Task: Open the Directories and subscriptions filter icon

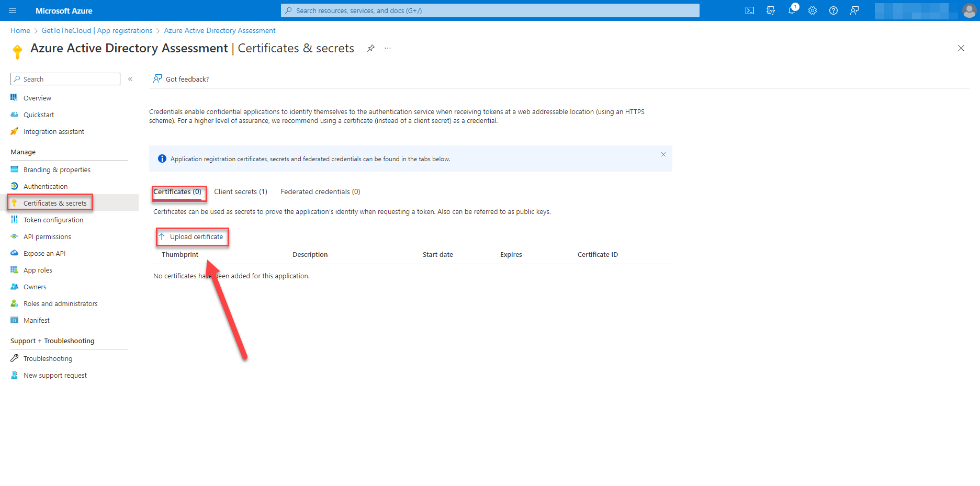Action: 771,10
